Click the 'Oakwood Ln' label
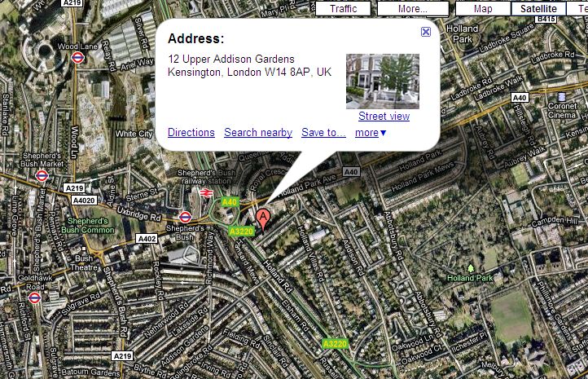The image size is (588, 379). point(412,343)
